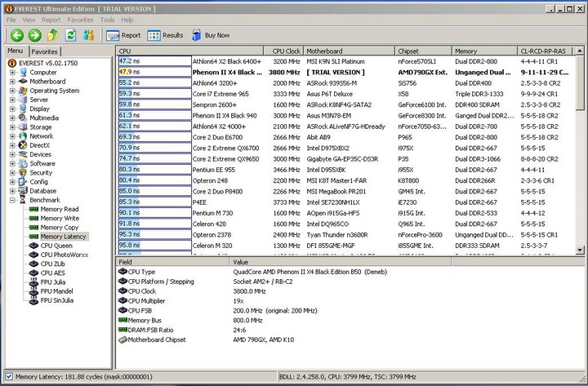
Task: Sort by the Motherboard column header
Action: pos(349,51)
